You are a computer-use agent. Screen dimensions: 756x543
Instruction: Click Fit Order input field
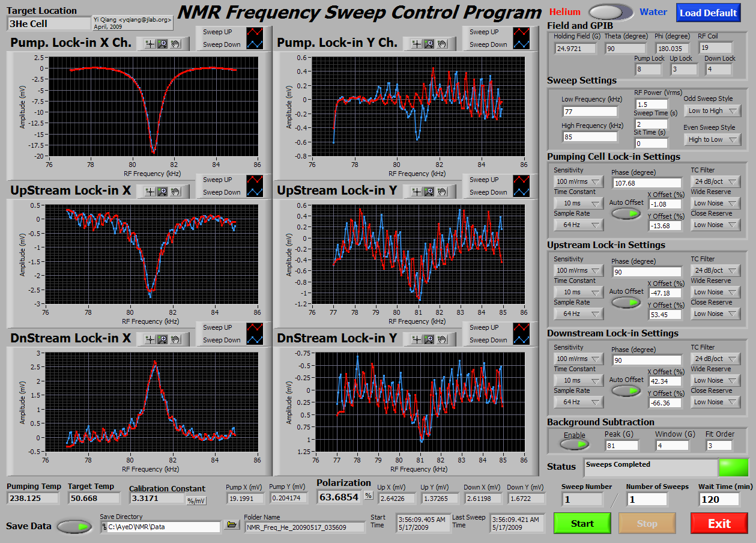pos(719,446)
